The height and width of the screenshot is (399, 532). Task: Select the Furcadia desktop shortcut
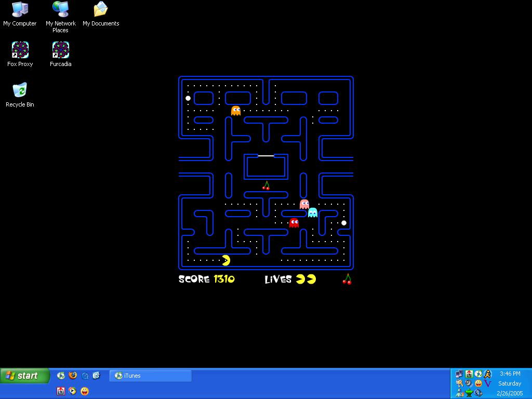(60, 54)
